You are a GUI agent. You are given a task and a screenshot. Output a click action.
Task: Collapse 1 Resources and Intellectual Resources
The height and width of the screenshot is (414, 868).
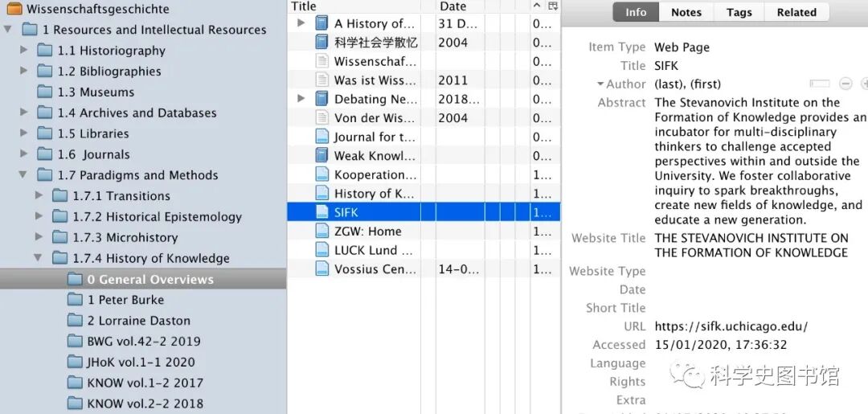coord(7,29)
